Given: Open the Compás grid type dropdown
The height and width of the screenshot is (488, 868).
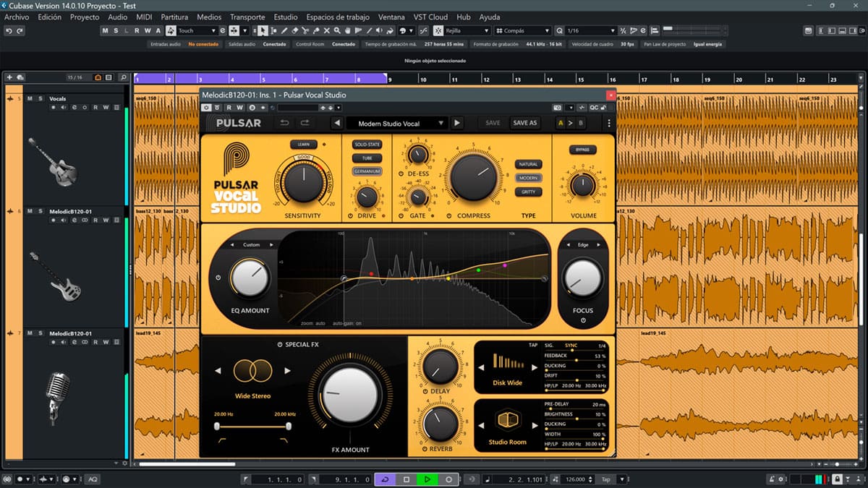Looking at the screenshot, I should 524,30.
